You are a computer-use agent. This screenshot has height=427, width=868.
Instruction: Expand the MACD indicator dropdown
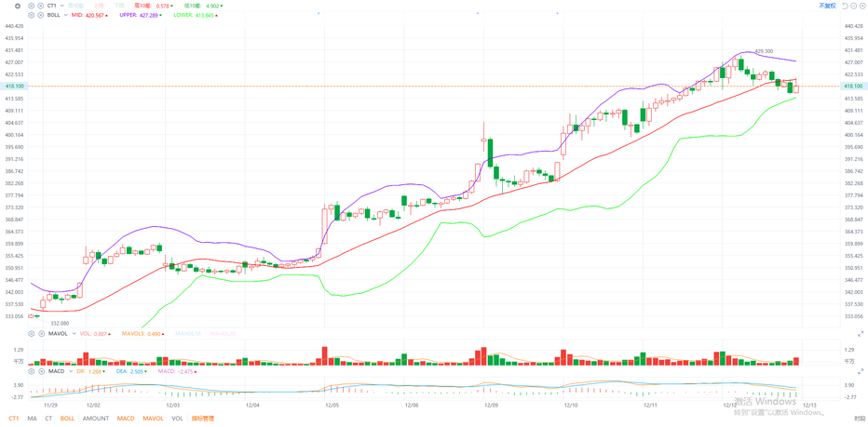pyautogui.click(x=71, y=371)
